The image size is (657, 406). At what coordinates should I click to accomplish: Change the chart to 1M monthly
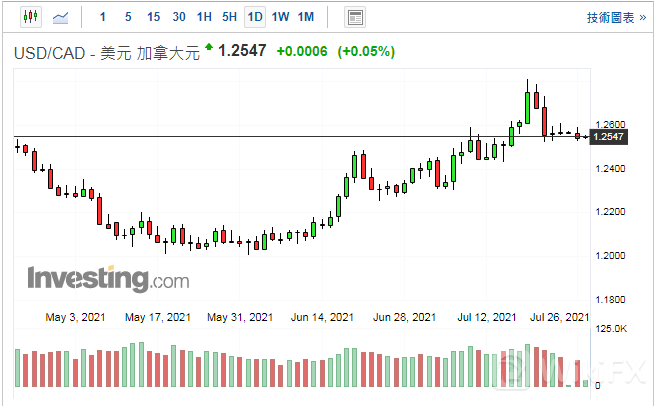(x=306, y=17)
